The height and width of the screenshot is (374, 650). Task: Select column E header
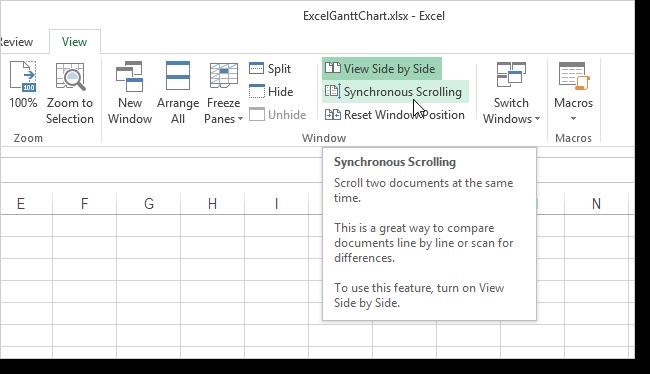(21, 204)
